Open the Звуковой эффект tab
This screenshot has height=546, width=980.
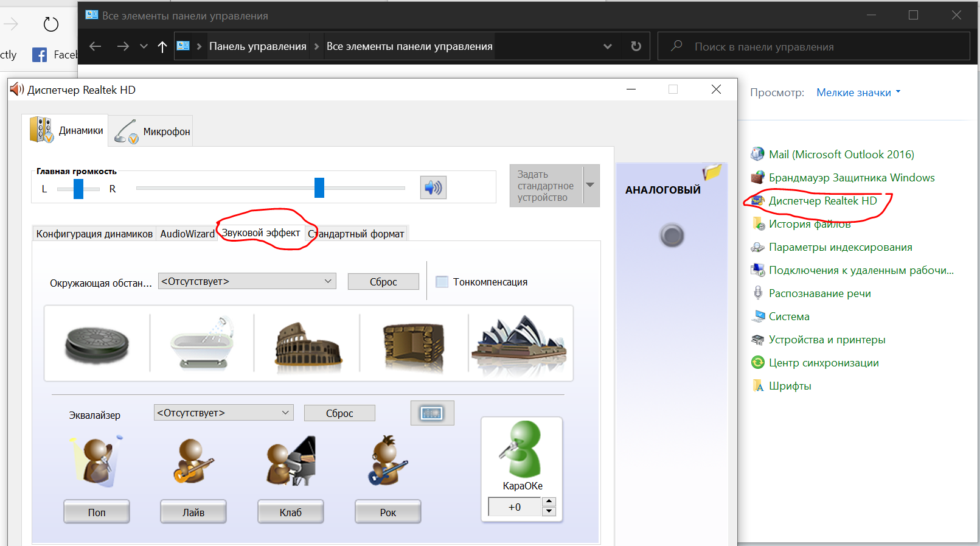261,233
